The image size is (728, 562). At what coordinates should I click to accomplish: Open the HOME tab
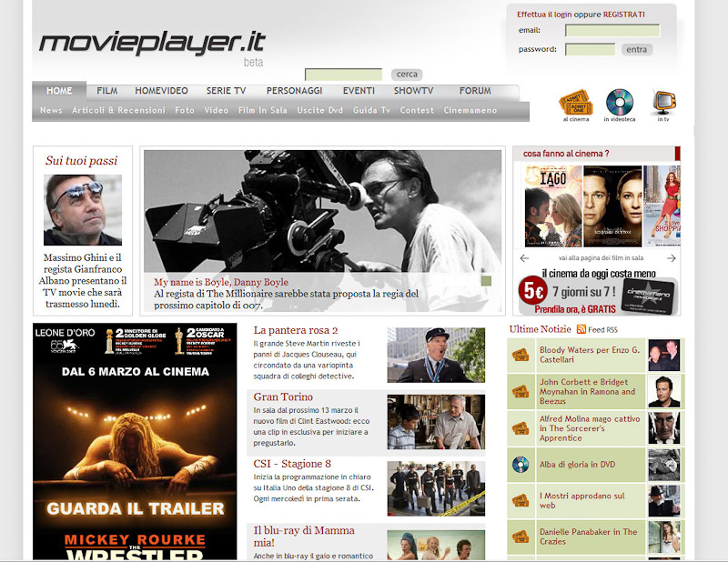[x=59, y=91]
